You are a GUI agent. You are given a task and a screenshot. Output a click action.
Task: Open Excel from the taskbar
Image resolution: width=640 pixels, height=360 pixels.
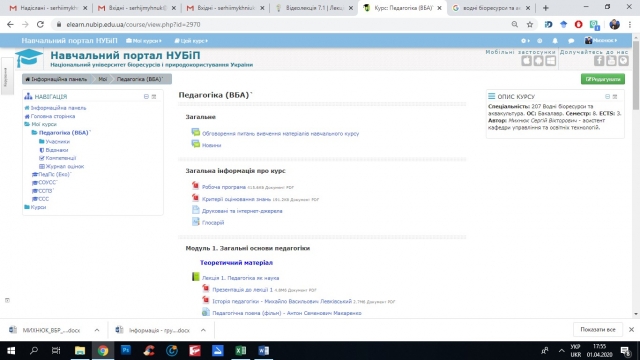pos(240,351)
